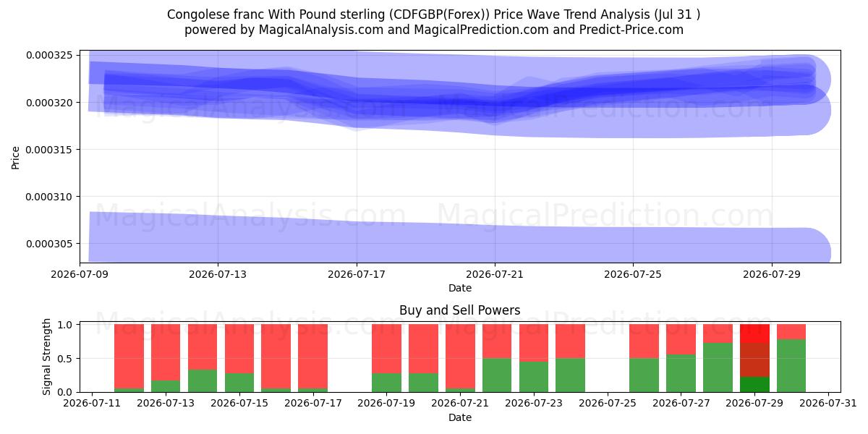The image size is (868, 434).
Task: Click the 'Date' label under the price chart
Action: [x=459, y=288]
